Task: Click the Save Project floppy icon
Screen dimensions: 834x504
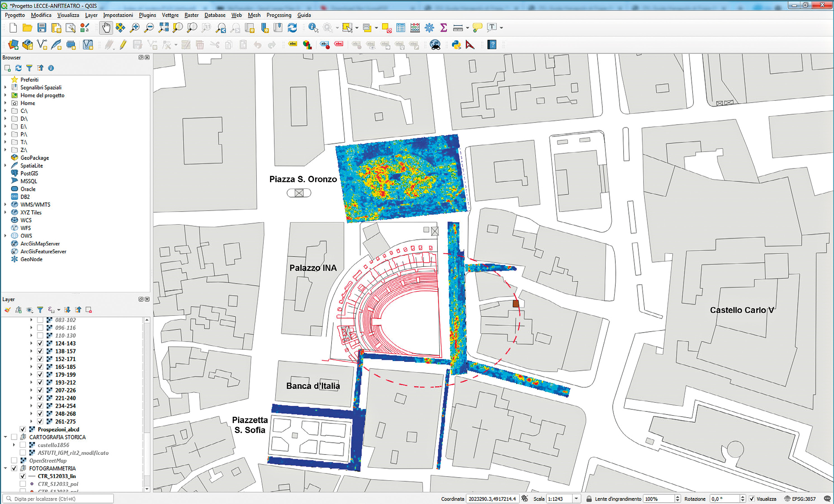Action: pyautogui.click(x=42, y=28)
